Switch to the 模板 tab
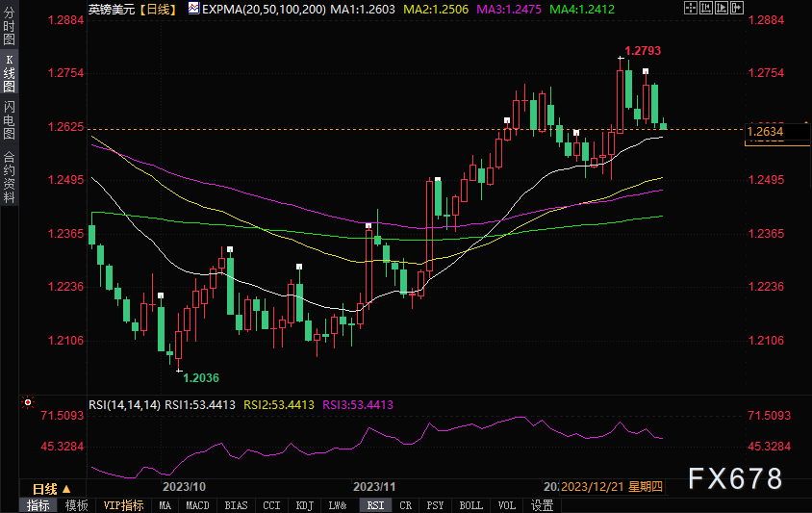The height and width of the screenshot is (513, 812). [77, 505]
